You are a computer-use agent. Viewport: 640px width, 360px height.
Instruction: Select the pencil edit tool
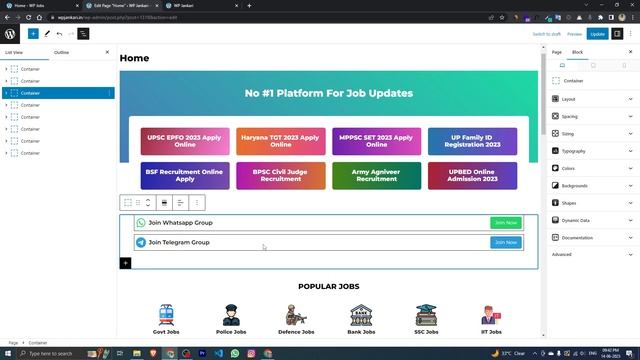(x=47, y=34)
